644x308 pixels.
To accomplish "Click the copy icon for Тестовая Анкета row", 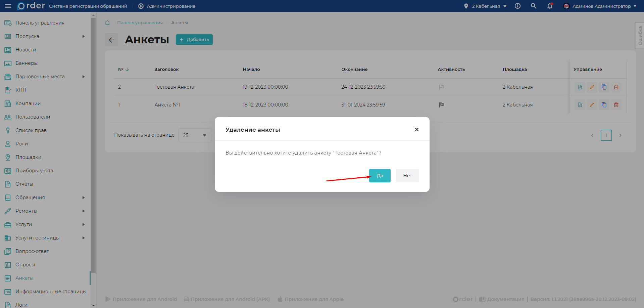I will click(x=604, y=87).
